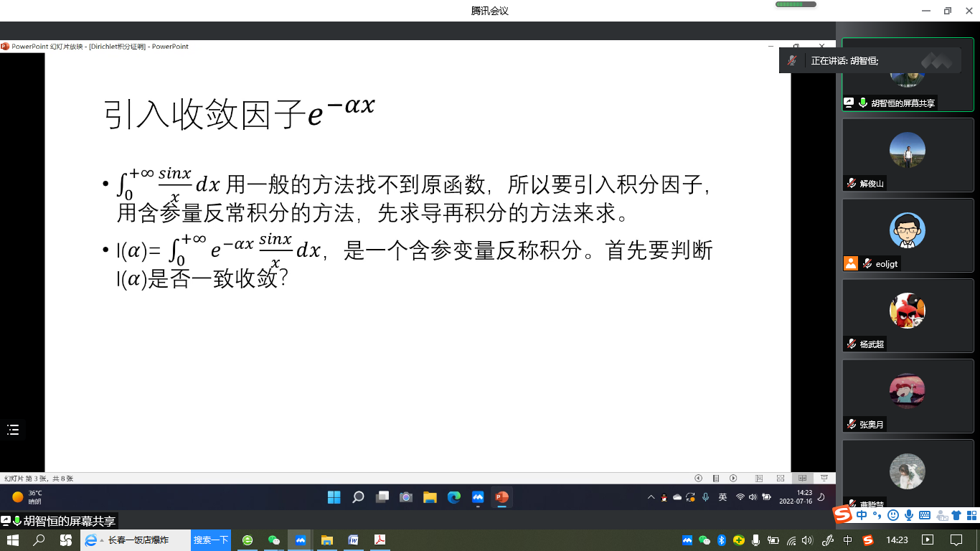Select participant eoljgt video tile
Screen dimensions: 980x551
907,235
